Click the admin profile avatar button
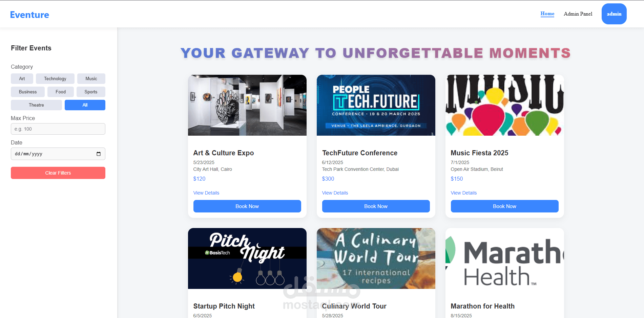This screenshot has width=644, height=318. pos(614,14)
